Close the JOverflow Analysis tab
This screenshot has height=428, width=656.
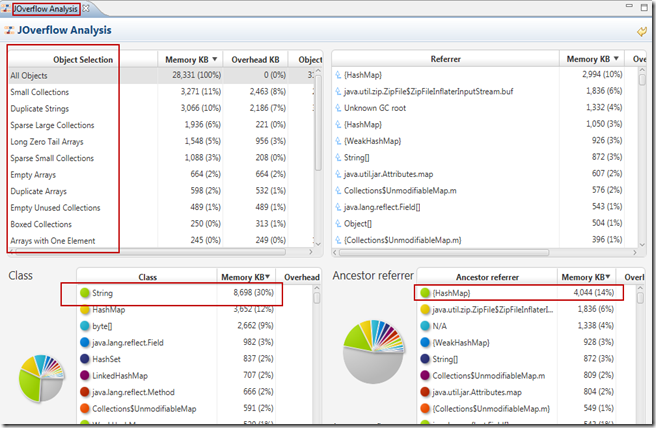click(x=86, y=8)
